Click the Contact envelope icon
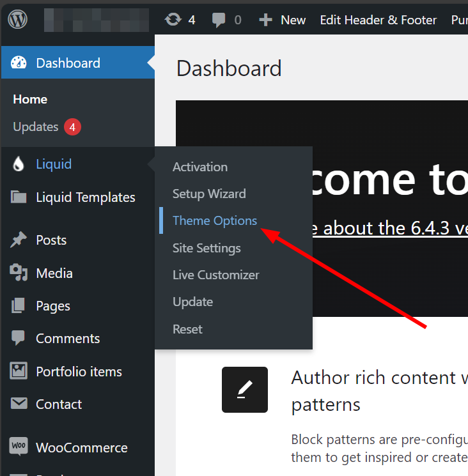Image resolution: width=468 pixels, height=476 pixels. click(x=19, y=403)
